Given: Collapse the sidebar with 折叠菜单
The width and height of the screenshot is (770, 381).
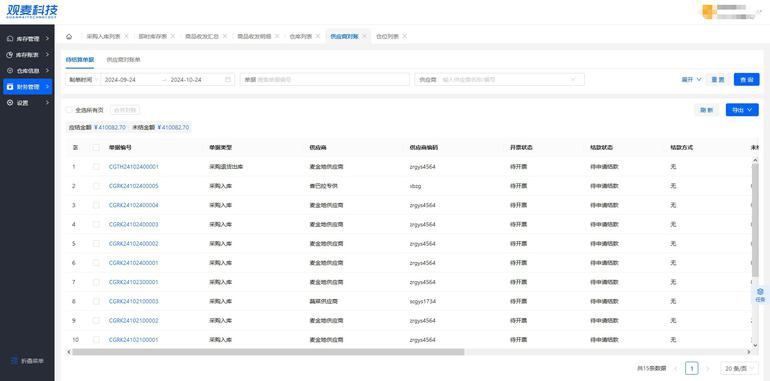Looking at the screenshot, I should [27, 361].
